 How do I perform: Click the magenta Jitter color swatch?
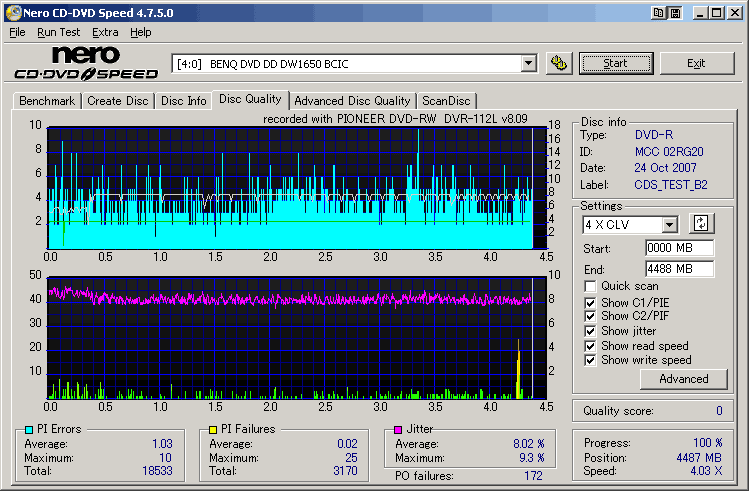[398, 429]
